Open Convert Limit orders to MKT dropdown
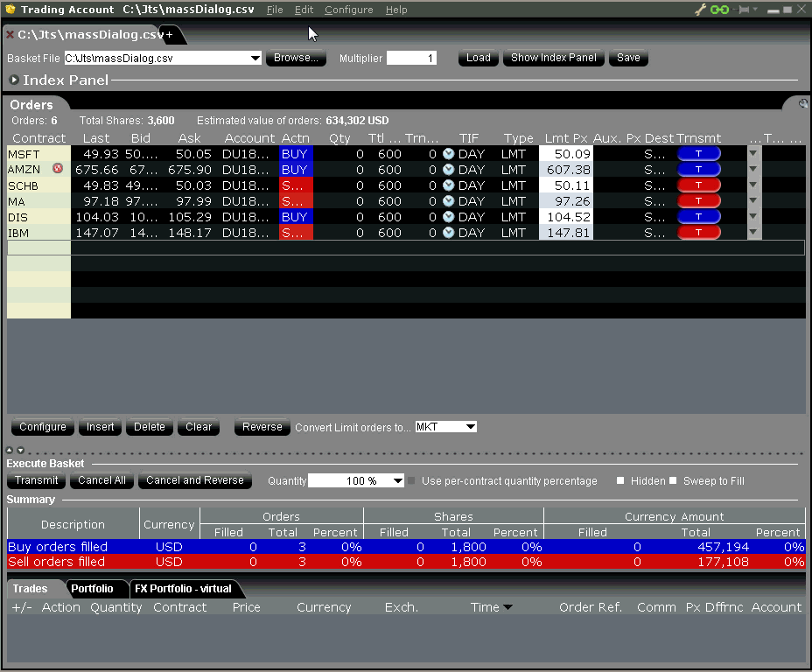This screenshot has height=672, width=812. coord(471,427)
